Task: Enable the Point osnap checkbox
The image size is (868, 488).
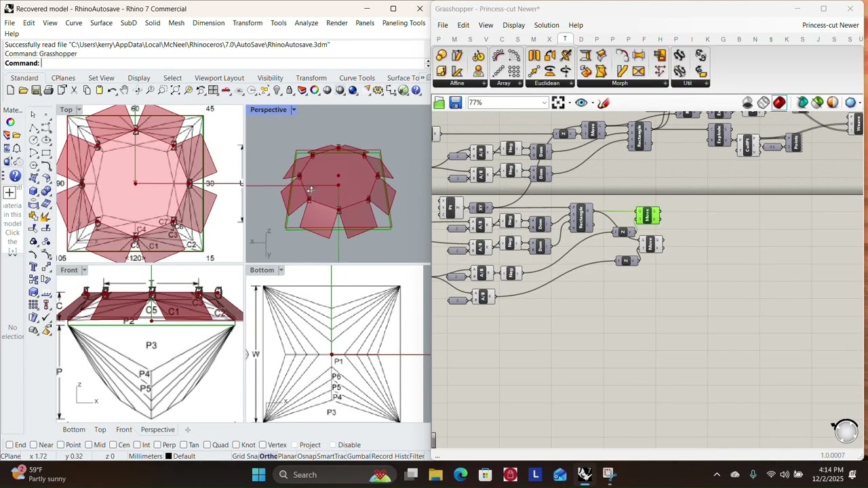Action: 60,445
